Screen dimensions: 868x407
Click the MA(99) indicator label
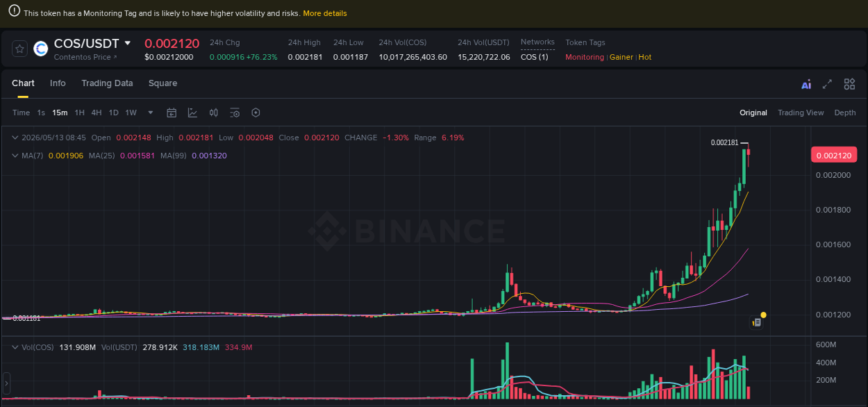coord(174,156)
